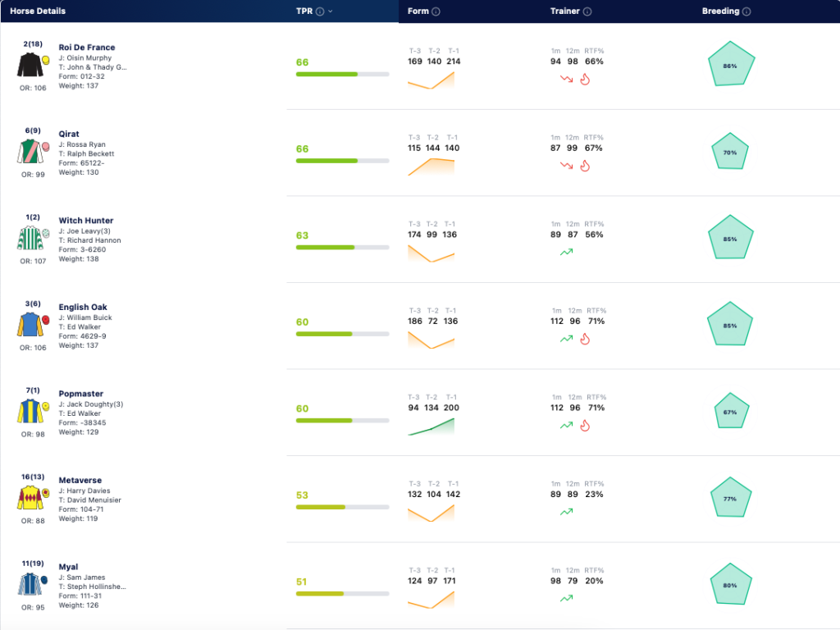Click the Trainer column info icon
840x630 pixels.
coord(587,11)
